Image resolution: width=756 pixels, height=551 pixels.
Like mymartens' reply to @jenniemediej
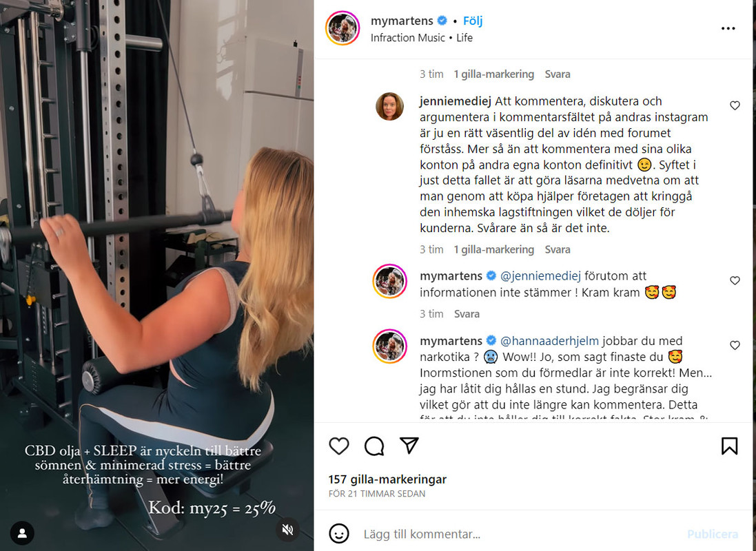click(735, 280)
